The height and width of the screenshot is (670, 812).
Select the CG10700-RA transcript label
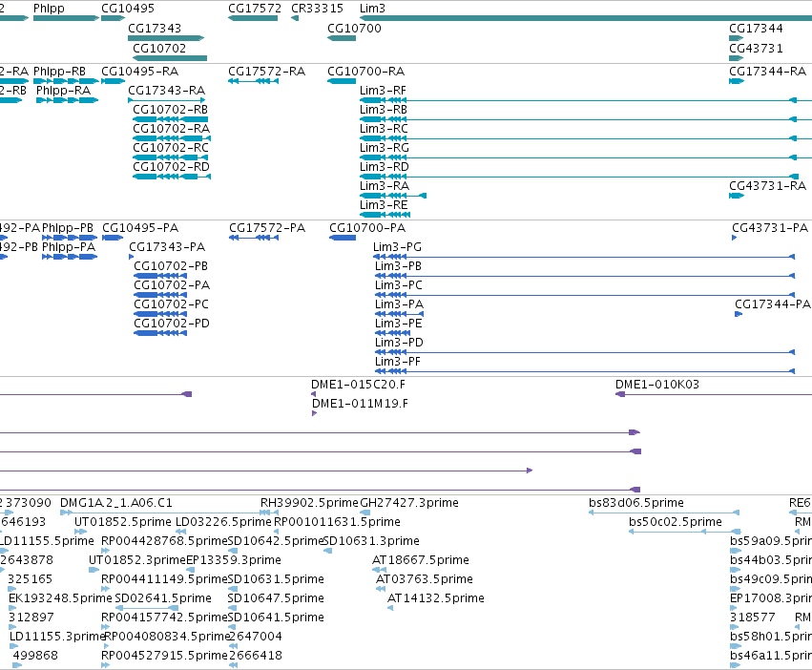(365, 71)
